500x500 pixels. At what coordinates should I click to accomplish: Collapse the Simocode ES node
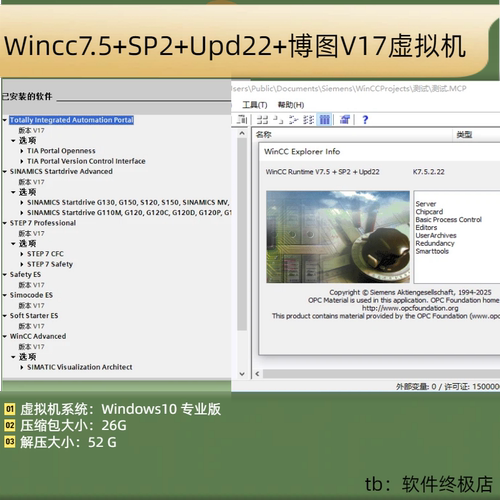5,295
